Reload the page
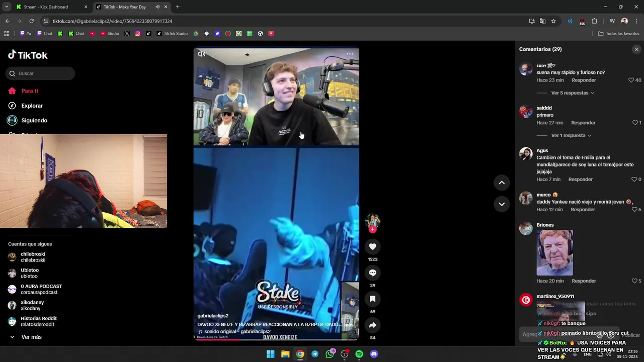Screen dimensions: 644x362 [x=31, y=21]
